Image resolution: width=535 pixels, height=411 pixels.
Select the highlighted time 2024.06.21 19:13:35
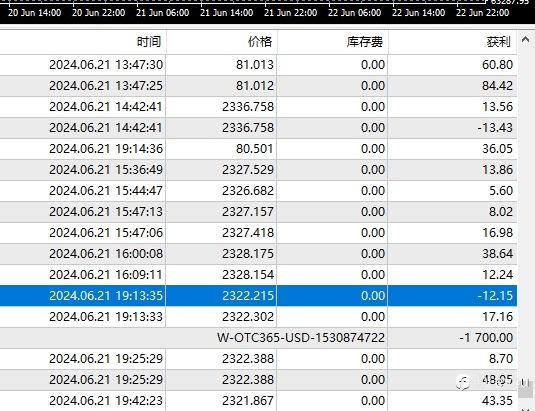click(106, 296)
